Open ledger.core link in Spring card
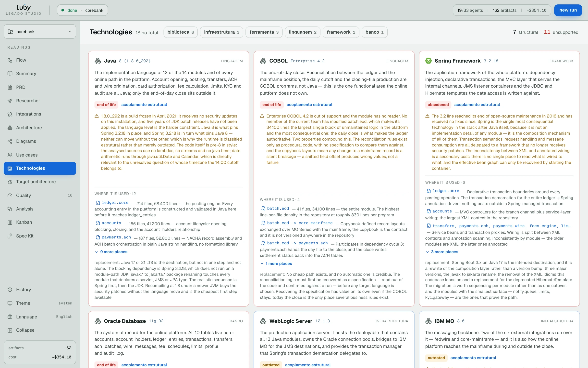This screenshot has height=368, width=588. [443, 191]
